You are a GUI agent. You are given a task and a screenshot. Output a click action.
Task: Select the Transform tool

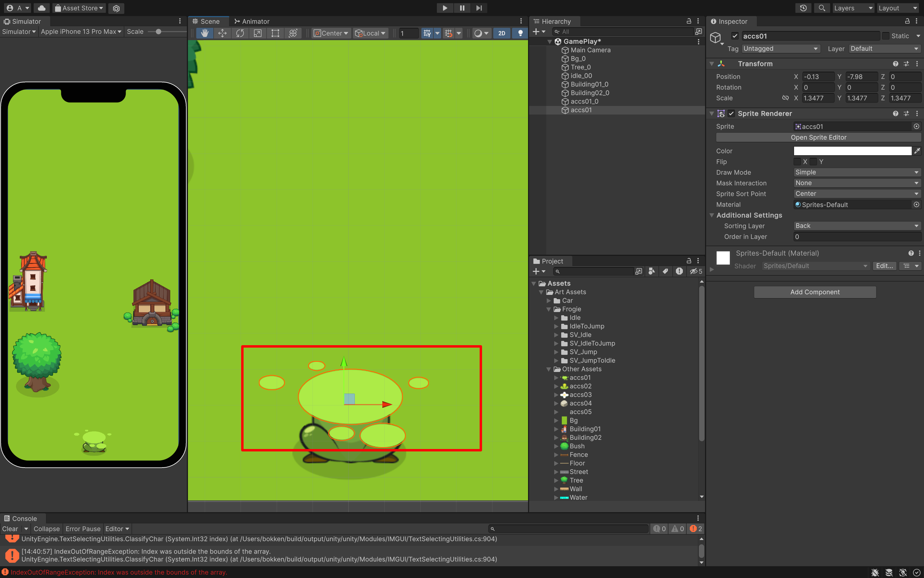click(x=293, y=33)
